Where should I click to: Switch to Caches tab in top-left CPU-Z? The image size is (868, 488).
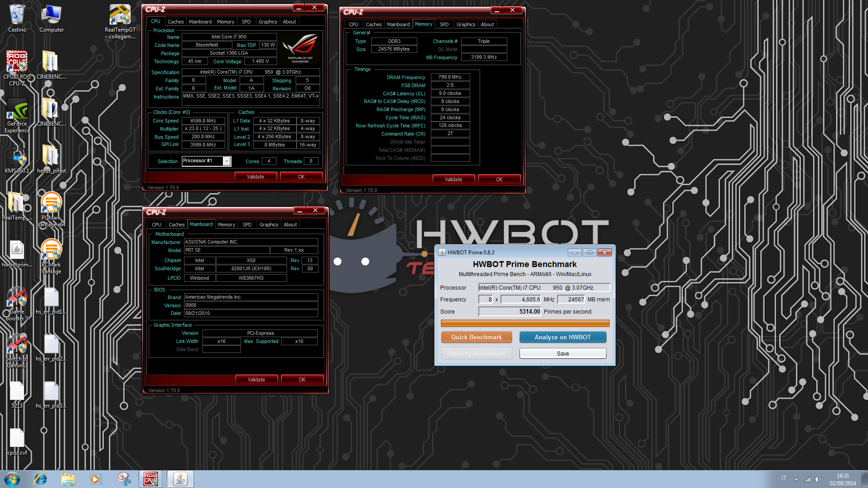click(x=175, y=22)
